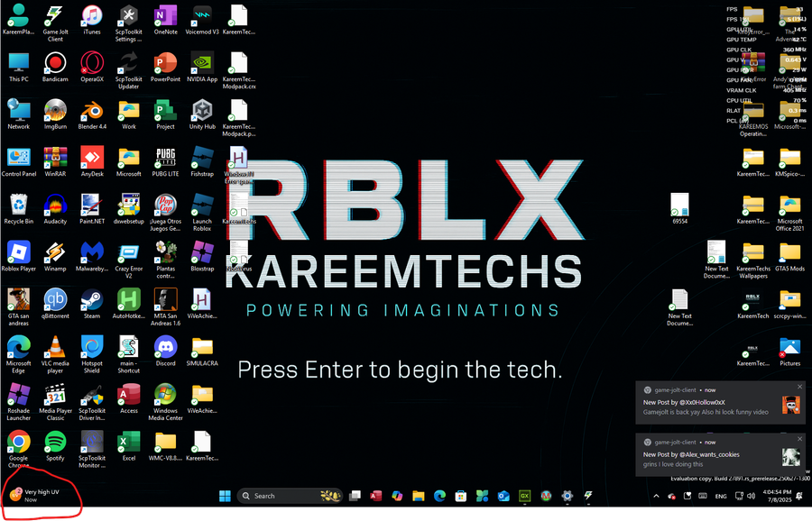The image size is (812, 521).
Task: Select the Roblox Player icon
Action: (19, 257)
